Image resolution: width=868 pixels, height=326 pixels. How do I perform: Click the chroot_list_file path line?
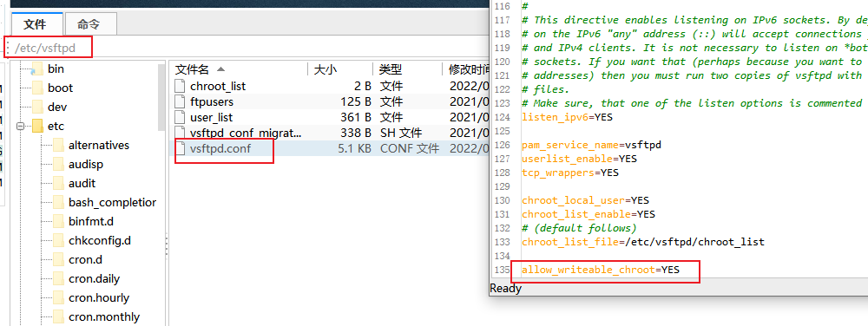tap(642, 241)
